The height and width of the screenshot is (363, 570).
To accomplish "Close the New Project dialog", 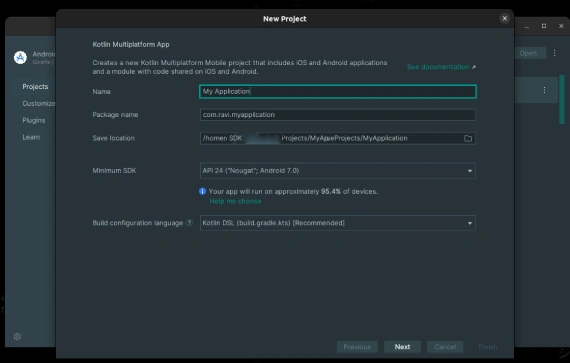I will tap(504, 19).
